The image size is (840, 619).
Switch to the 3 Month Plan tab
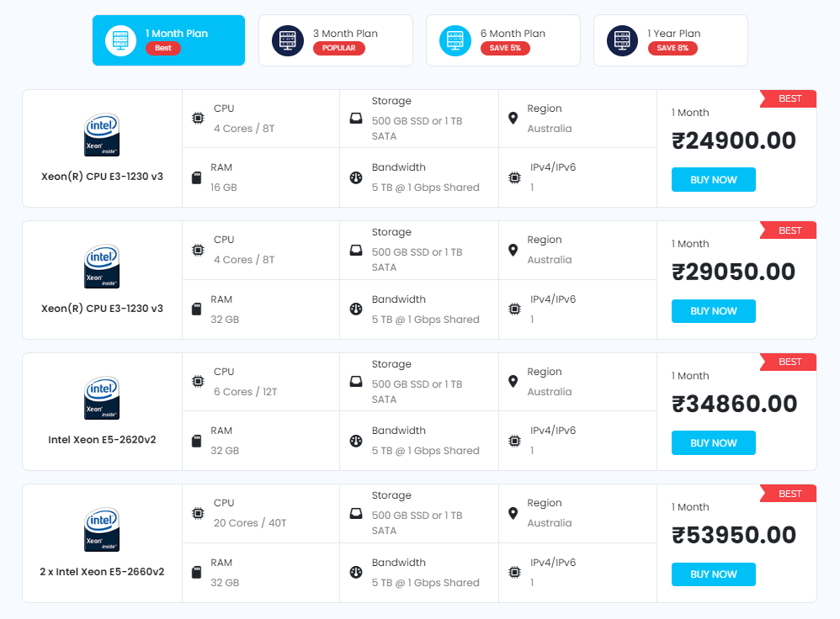pos(335,40)
